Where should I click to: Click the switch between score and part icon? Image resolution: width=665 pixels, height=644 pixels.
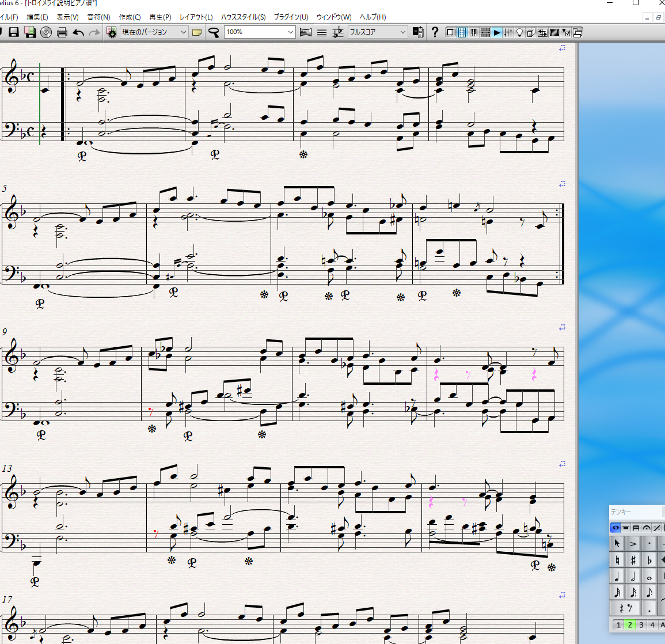pos(418,32)
